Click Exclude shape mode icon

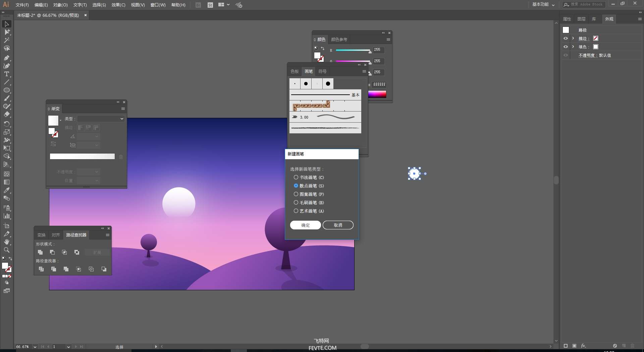[x=77, y=252]
